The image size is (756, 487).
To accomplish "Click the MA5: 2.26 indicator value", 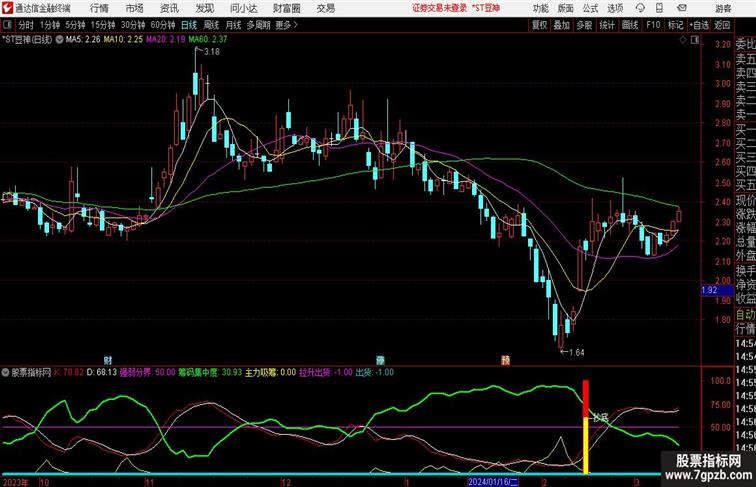I will click(83, 40).
